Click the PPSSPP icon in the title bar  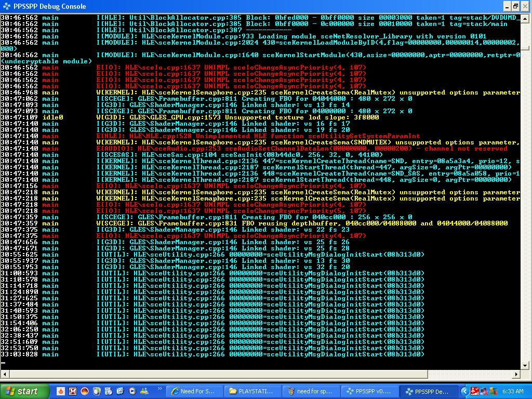(x=6, y=6)
